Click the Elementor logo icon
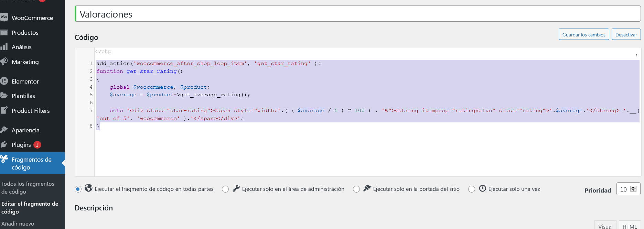This screenshot has height=229, width=644. click(4, 81)
